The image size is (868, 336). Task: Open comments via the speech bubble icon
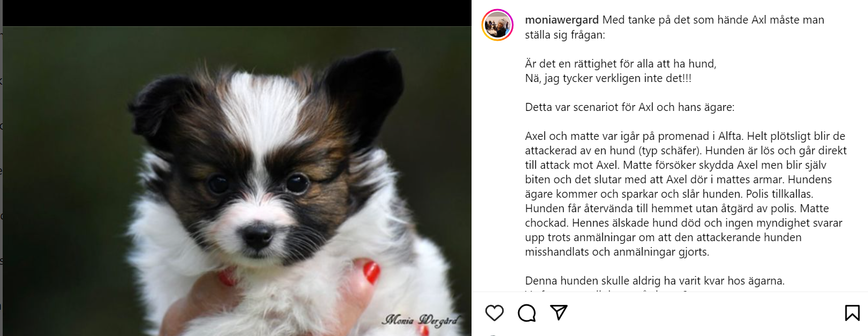527,312
